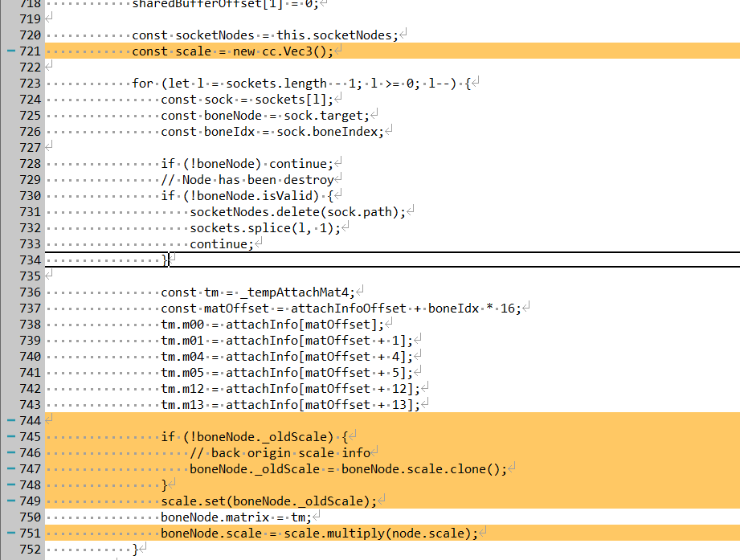Click the change marker beside line 749
Viewport: 740px width, 560px height.
(11, 501)
